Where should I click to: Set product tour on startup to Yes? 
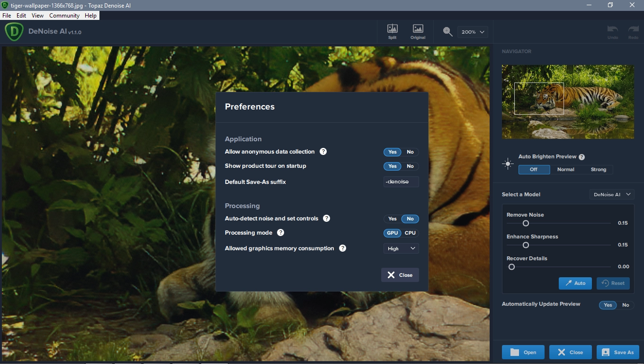pos(393,166)
